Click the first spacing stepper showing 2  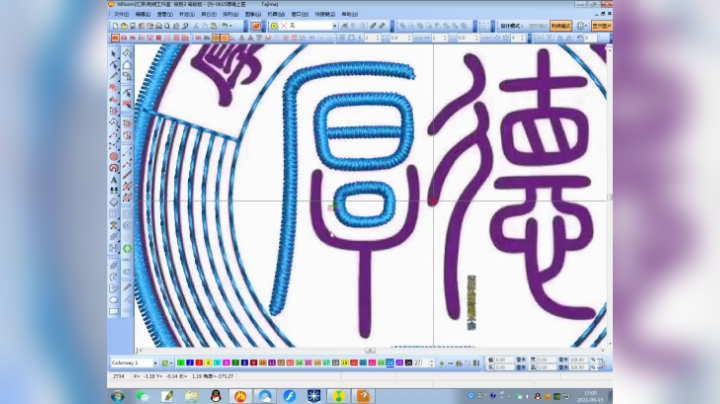373,38
